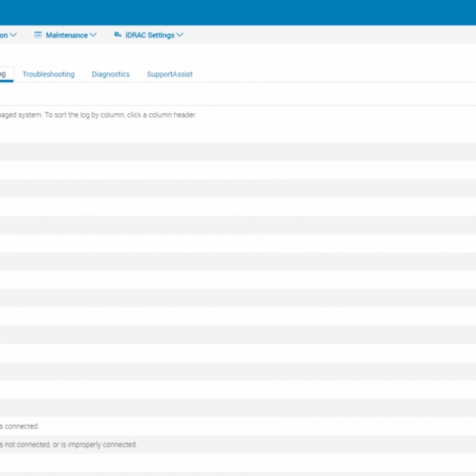This screenshot has width=476, height=476.
Task: Expand the iDRAC Settings dropdown chevron
Action: 180,35
